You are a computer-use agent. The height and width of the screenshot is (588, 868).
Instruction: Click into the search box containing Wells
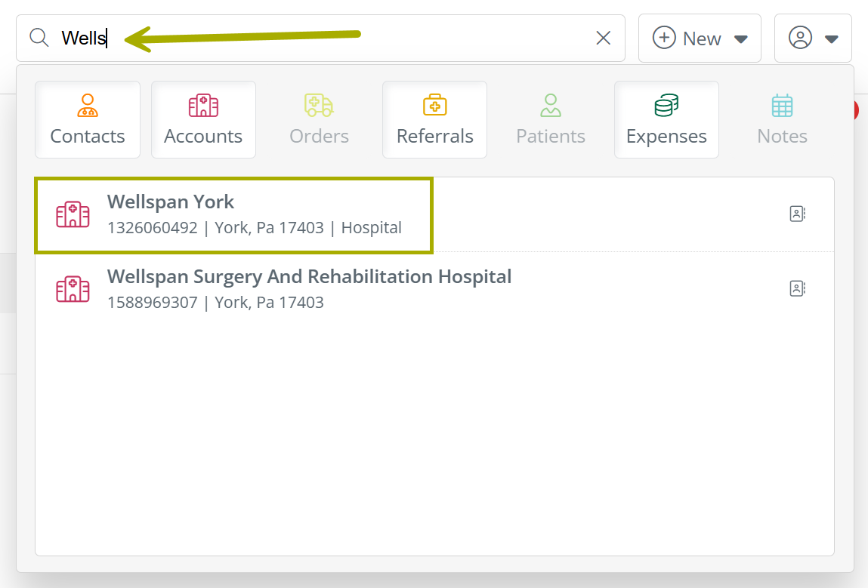[320, 38]
